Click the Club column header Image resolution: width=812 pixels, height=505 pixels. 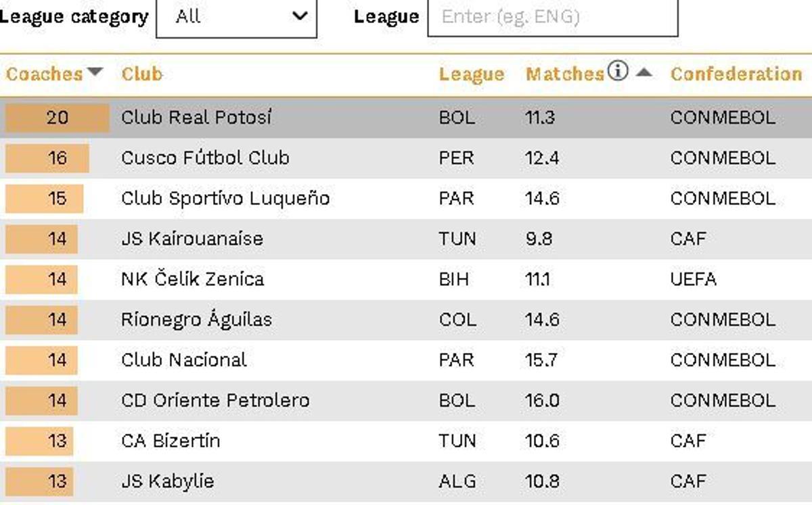coord(141,74)
